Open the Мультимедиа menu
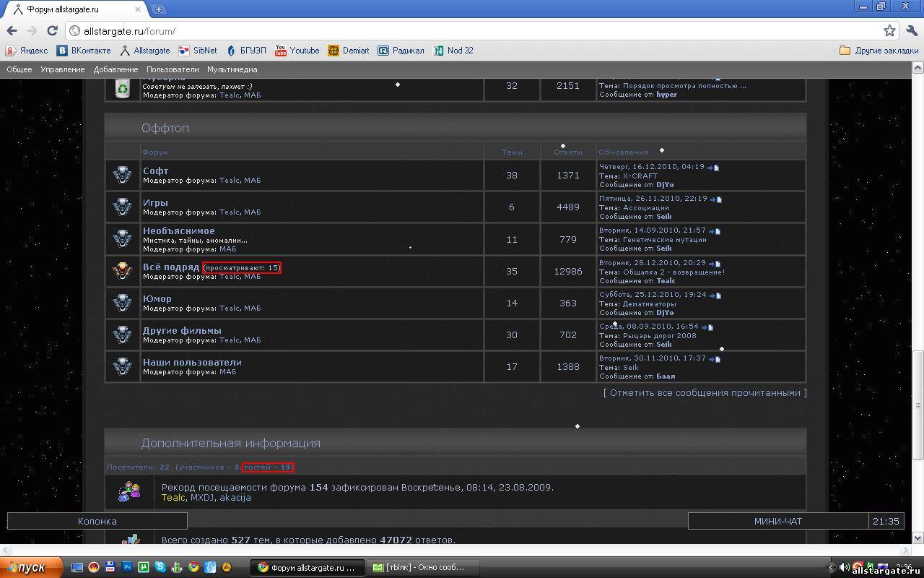924x578 pixels. pos(232,69)
